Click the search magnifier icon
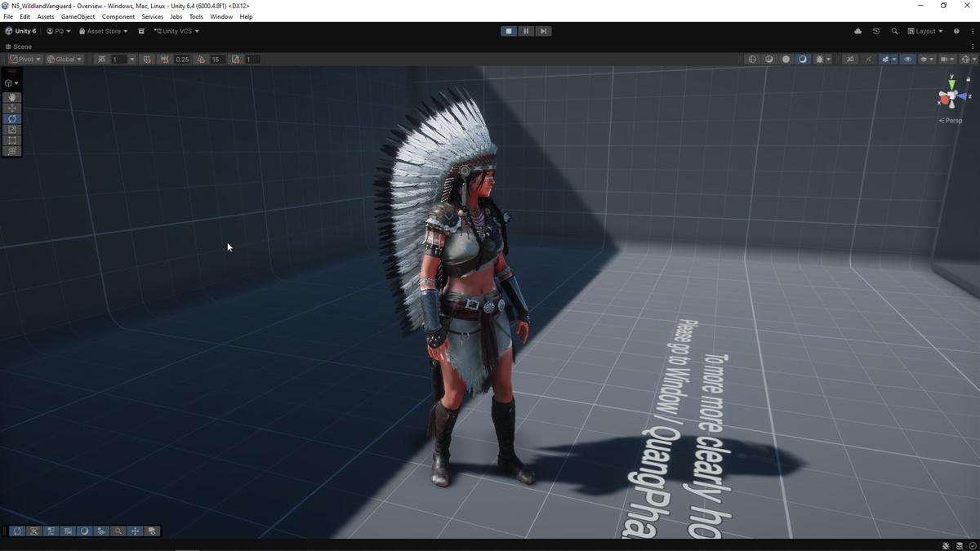The width and height of the screenshot is (980, 551). coord(894,31)
